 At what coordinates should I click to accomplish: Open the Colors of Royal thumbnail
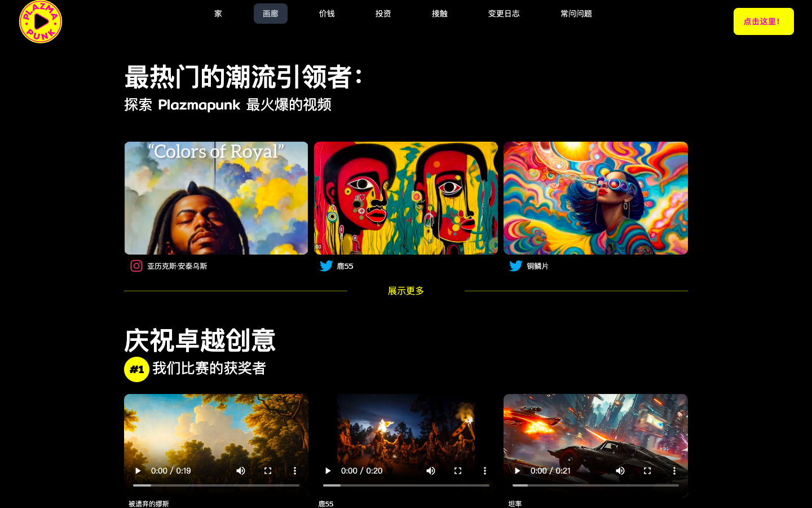coord(216,198)
